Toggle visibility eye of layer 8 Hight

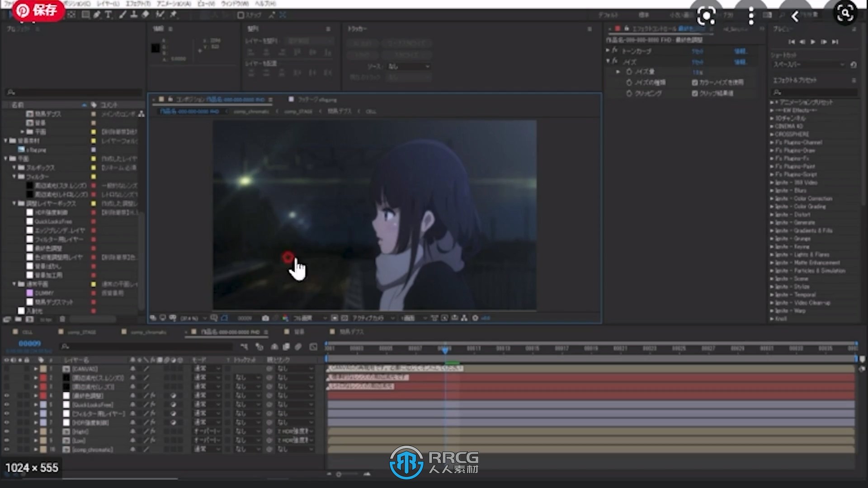coord(6,432)
